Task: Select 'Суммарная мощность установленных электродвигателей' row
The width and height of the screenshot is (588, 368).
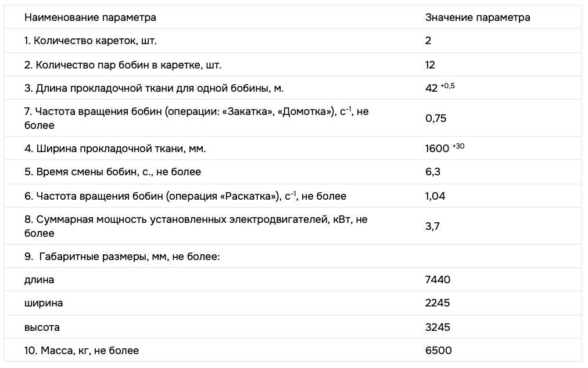Action: pyautogui.click(x=196, y=226)
